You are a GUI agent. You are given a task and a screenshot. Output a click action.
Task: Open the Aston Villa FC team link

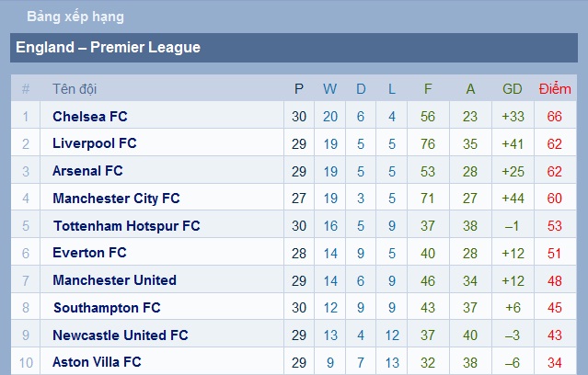[97, 362]
